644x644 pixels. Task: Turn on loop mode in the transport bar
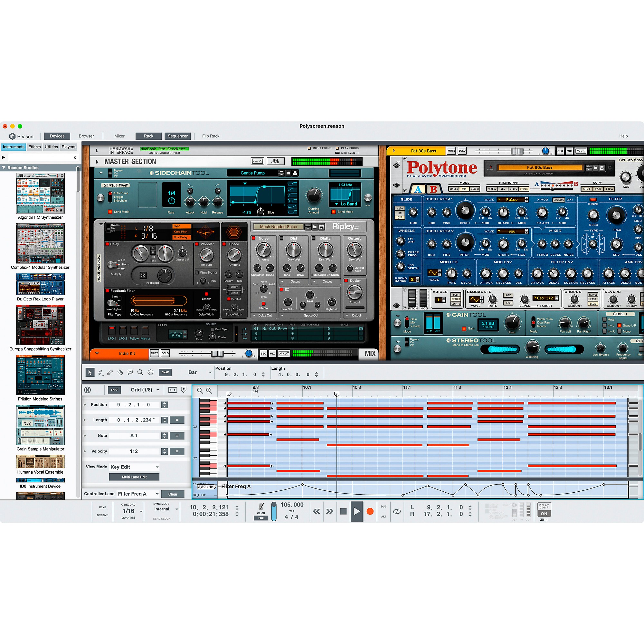tap(397, 512)
